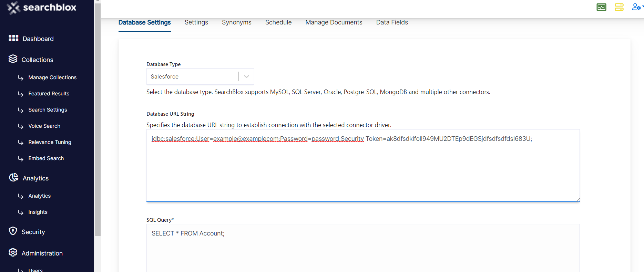
Task: Open the green monitor icon in header
Action: 601,7
